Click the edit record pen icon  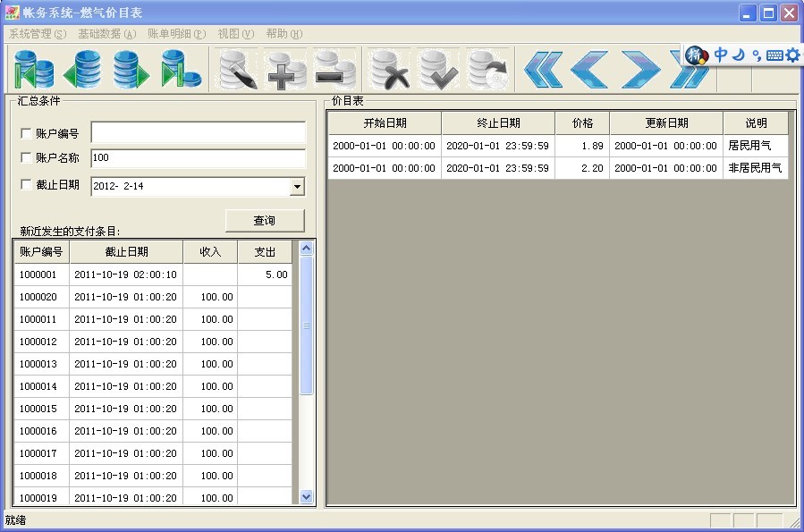(238, 69)
